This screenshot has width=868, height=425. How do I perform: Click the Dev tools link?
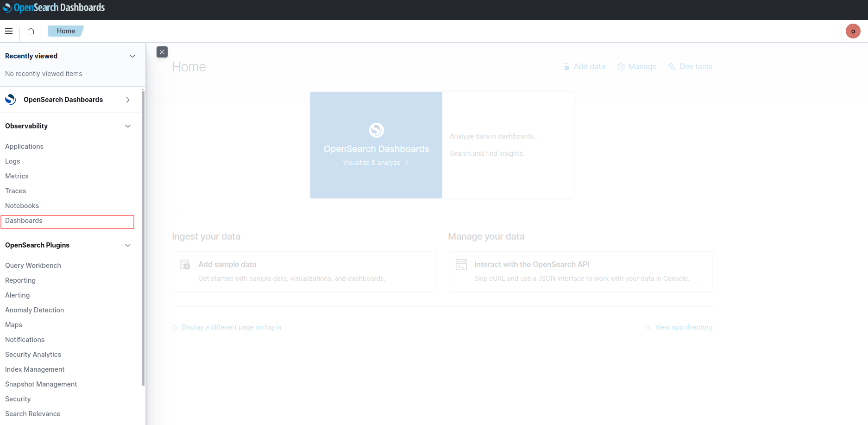tap(696, 67)
